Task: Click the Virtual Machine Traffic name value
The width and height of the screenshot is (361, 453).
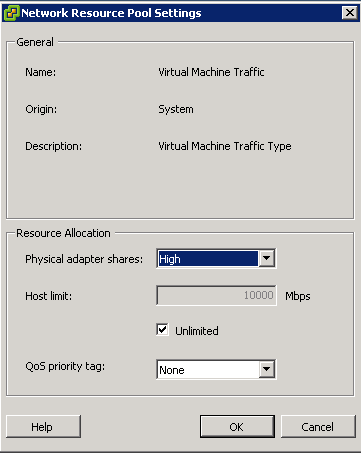Action: pos(211,72)
